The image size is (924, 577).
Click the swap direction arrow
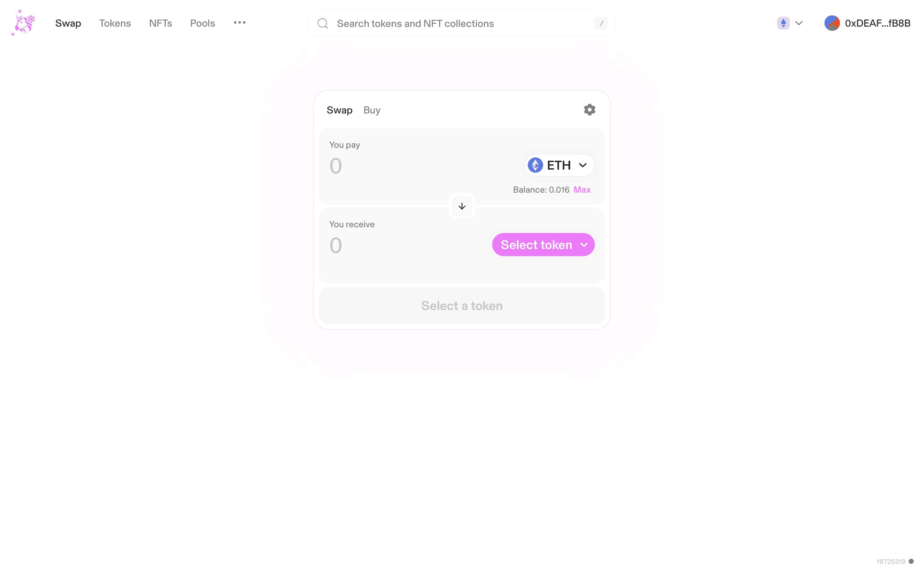pos(462,206)
